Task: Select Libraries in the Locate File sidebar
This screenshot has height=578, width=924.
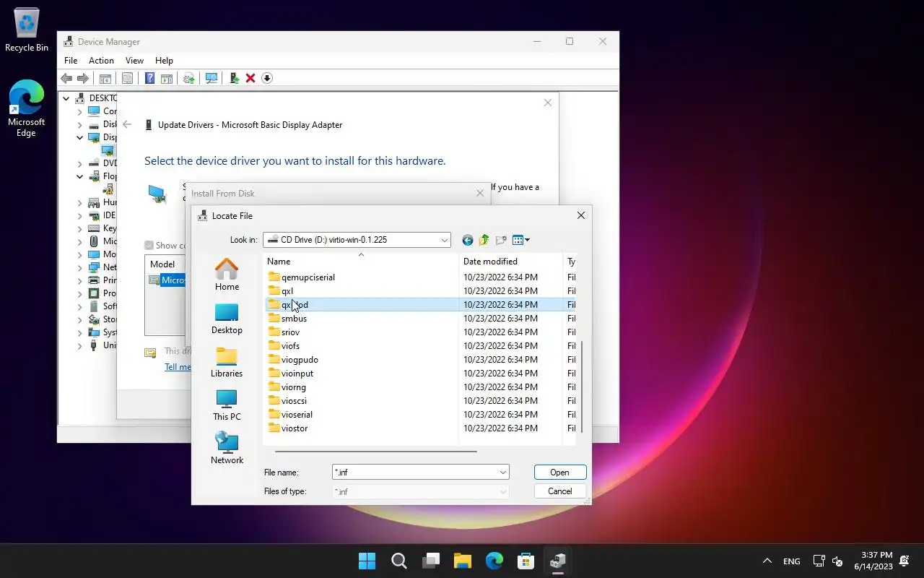Action: tap(227, 362)
